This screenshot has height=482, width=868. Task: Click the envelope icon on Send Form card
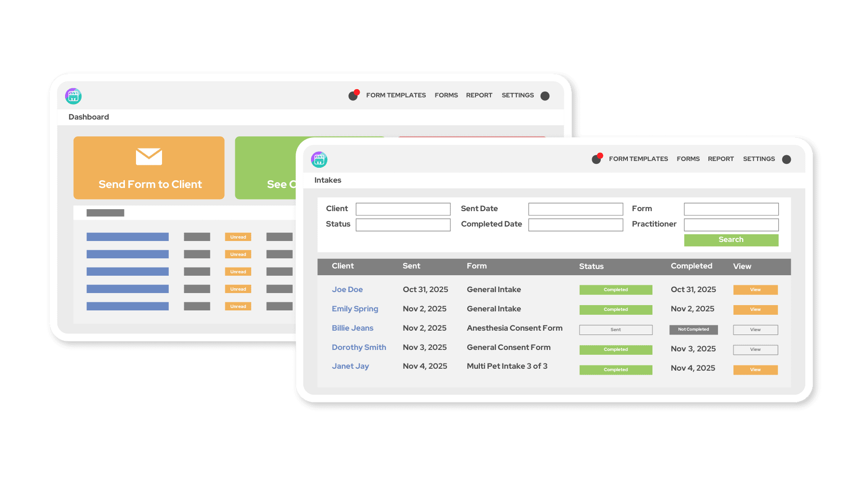pos(149,157)
